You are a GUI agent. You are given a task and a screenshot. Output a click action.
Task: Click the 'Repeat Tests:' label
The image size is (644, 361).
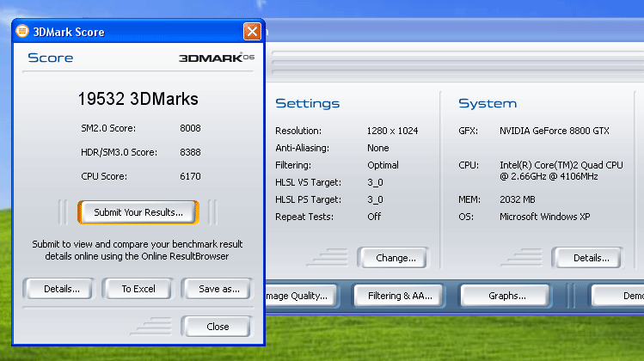coord(304,217)
